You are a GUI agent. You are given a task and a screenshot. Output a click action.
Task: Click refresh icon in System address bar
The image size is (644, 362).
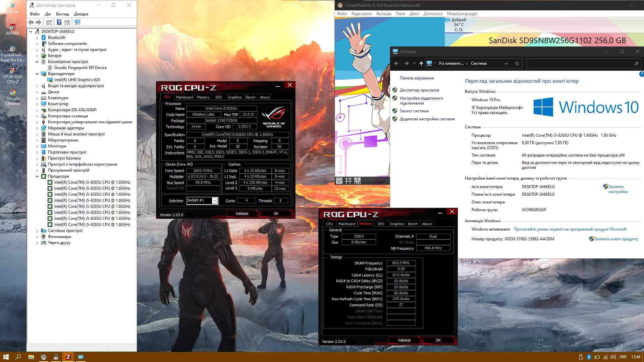[517, 63]
